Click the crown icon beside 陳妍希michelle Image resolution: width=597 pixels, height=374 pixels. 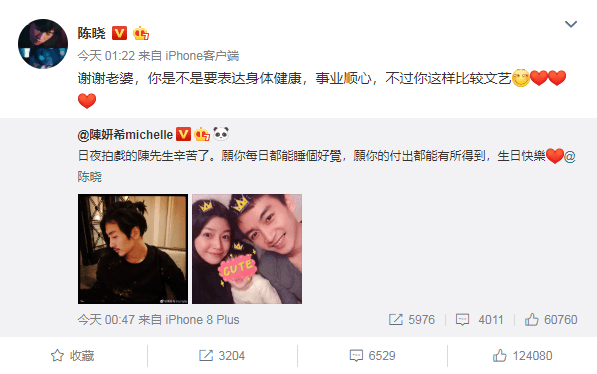click(x=202, y=134)
